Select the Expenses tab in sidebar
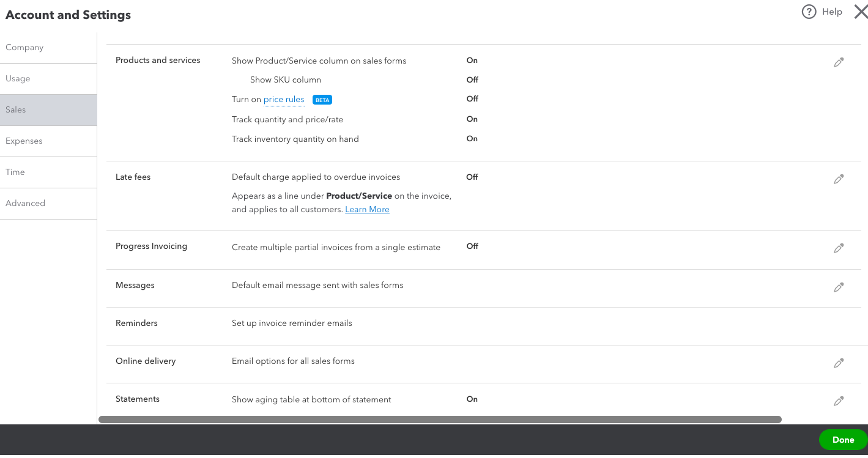This screenshot has width=868, height=458. coord(24,141)
